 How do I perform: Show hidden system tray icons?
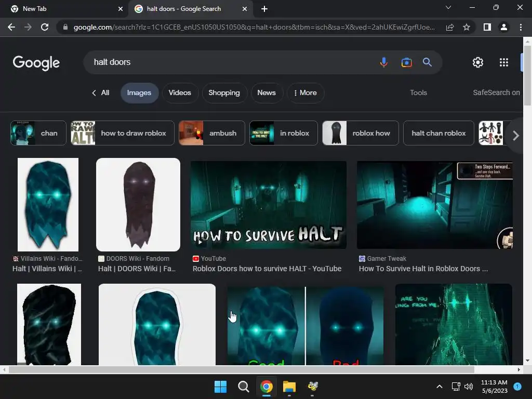(440, 387)
